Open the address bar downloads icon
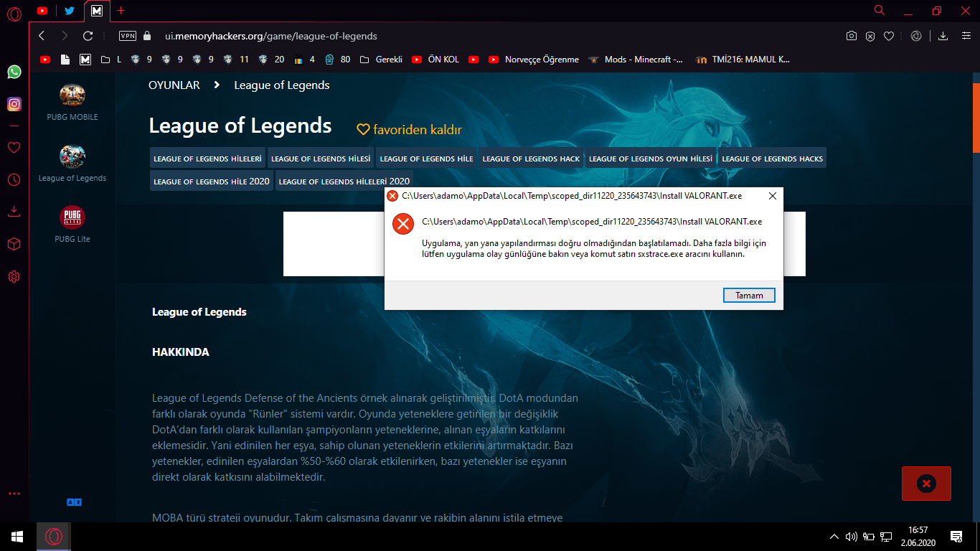The image size is (980, 551). click(x=943, y=36)
